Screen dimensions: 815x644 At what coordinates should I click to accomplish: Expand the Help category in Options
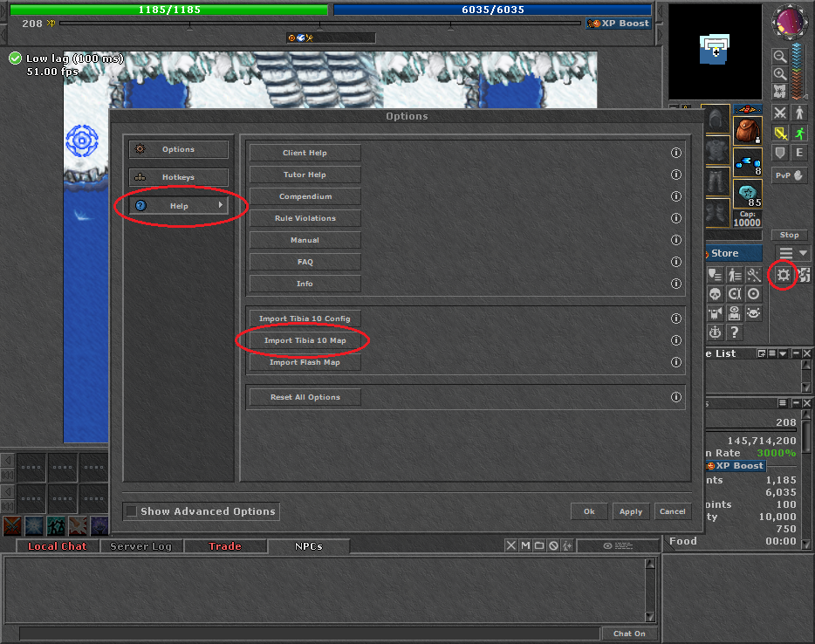click(179, 206)
